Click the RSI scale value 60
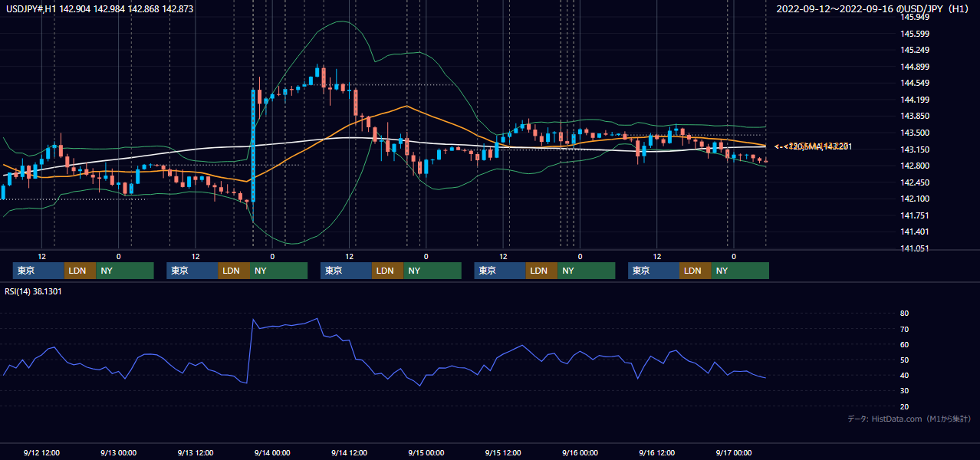The height and width of the screenshot is (460, 980). click(905, 344)
